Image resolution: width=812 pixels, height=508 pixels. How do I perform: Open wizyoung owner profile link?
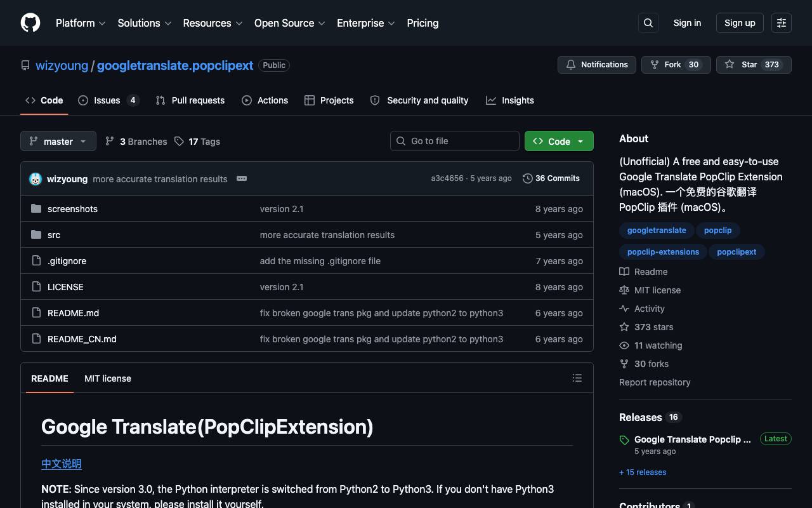[62, 65]
